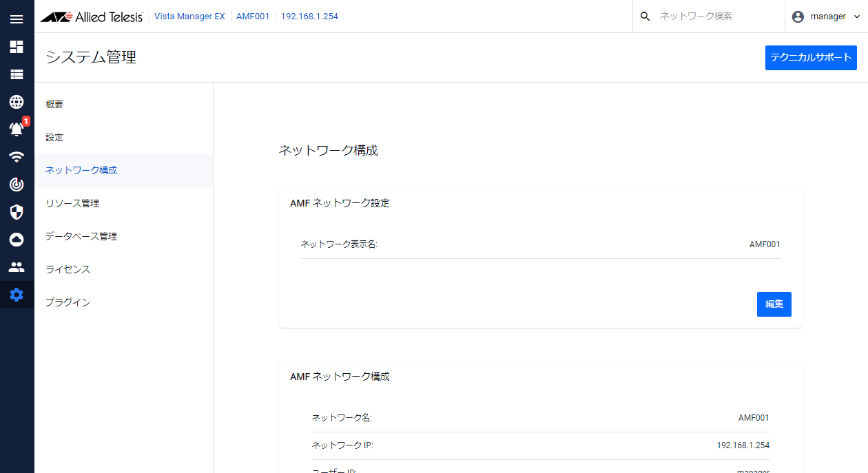This screenshot has height=473, width=868.
Task: Open the wireless Wi-Fi icon in the sidebar
Action: click(x=17, y=157)
